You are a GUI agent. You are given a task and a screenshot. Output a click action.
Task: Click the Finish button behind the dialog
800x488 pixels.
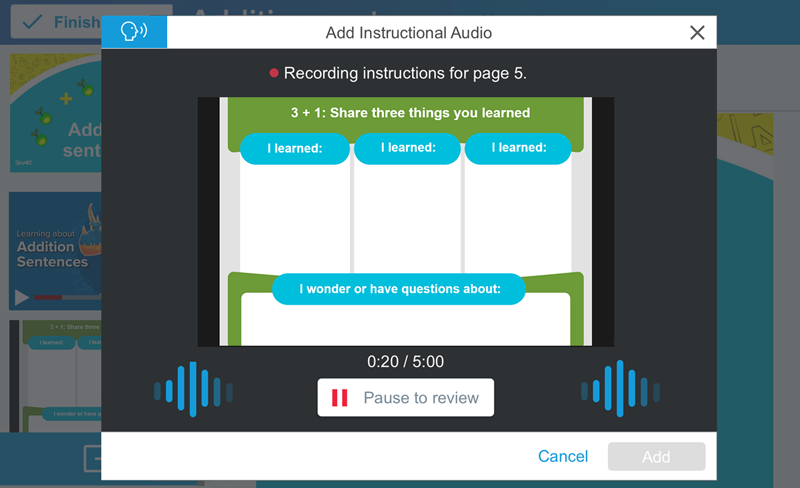point(56,22)
